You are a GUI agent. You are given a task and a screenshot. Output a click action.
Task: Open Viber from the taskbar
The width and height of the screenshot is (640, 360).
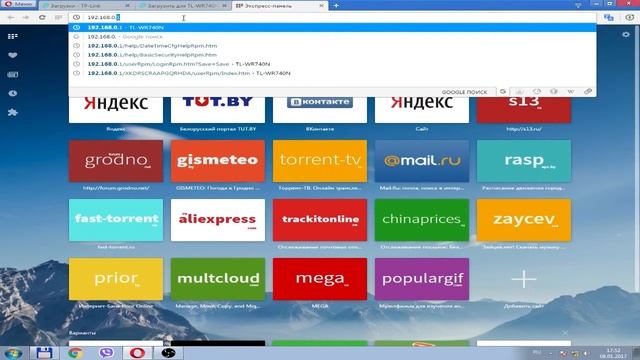click(x=106, y=353)
